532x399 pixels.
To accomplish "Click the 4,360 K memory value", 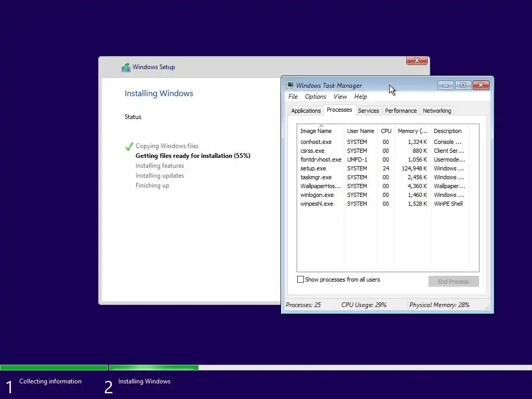I will (x=417, y=186).
